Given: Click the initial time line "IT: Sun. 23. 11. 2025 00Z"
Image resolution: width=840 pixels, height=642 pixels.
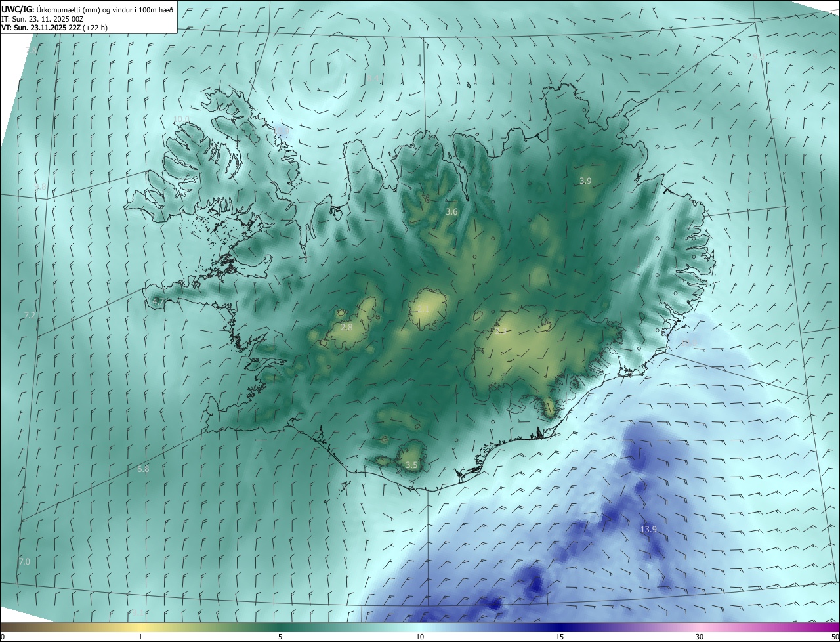Looking at the screenshot, I should [42, 19].
